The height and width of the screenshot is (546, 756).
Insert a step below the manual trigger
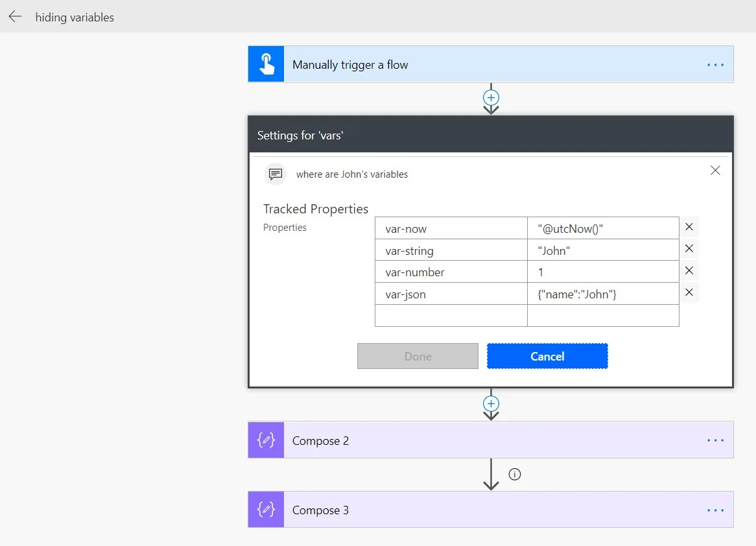[x=491, y=97]
